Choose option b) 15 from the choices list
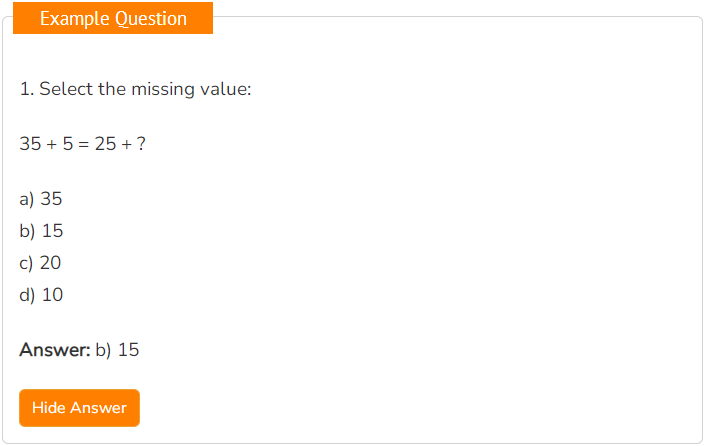Screen dimensions: 705x446 [x=41, y=231]
